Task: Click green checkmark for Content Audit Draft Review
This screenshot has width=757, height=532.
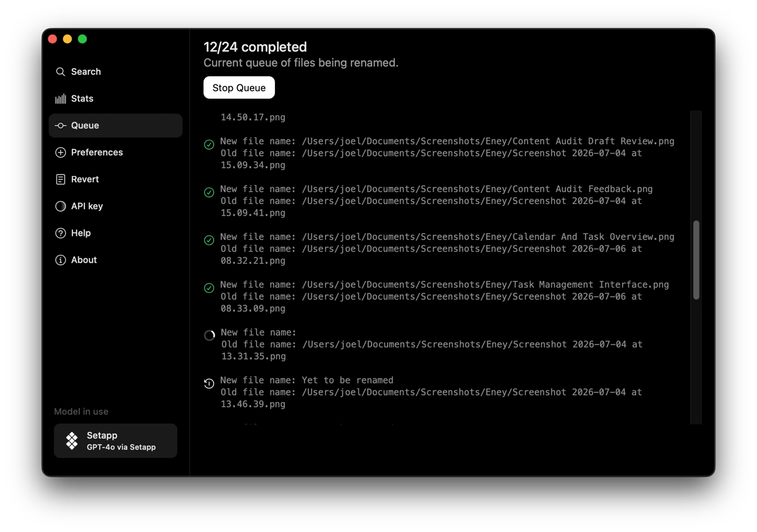Action: tap(209, 145)
